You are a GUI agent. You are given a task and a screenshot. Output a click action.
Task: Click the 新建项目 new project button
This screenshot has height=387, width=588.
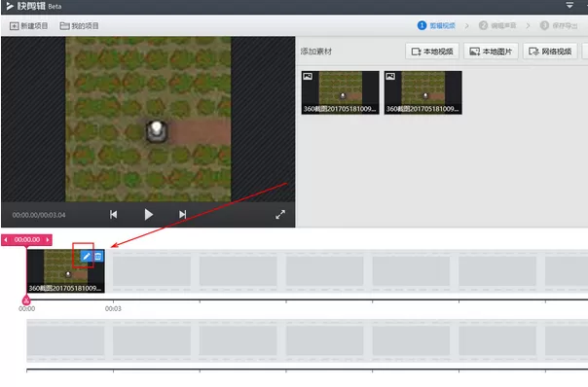[x=28, y=26]
